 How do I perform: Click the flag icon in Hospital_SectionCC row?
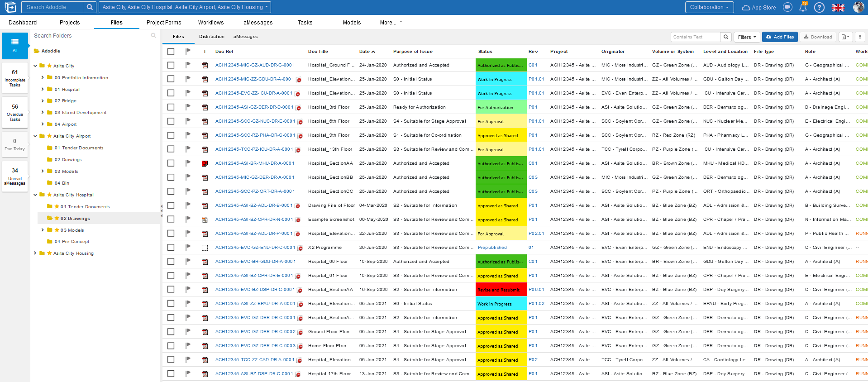188,191
